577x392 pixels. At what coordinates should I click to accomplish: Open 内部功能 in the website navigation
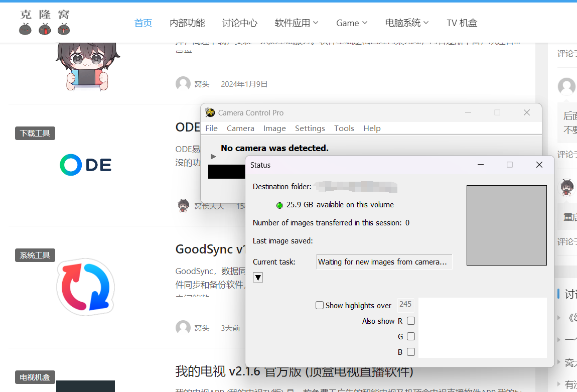pos(187,23)
